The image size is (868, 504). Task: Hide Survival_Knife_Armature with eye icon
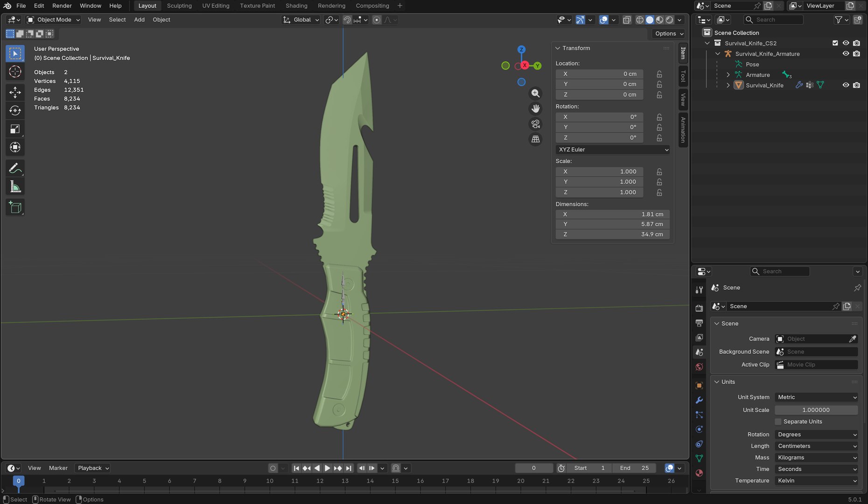point(846,54)
